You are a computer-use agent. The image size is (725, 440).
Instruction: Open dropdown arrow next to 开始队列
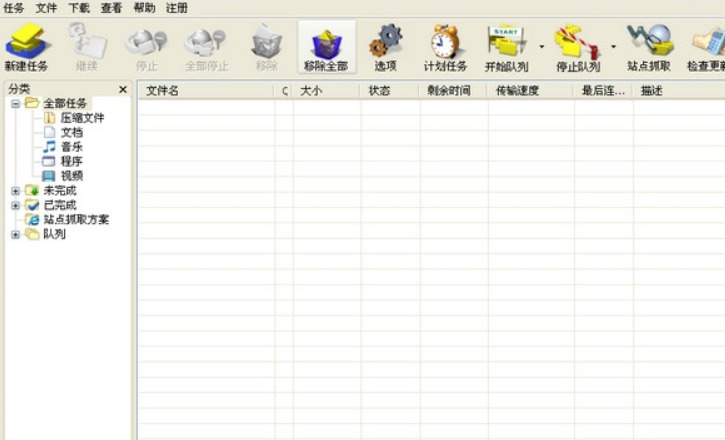tap(541, 47)
